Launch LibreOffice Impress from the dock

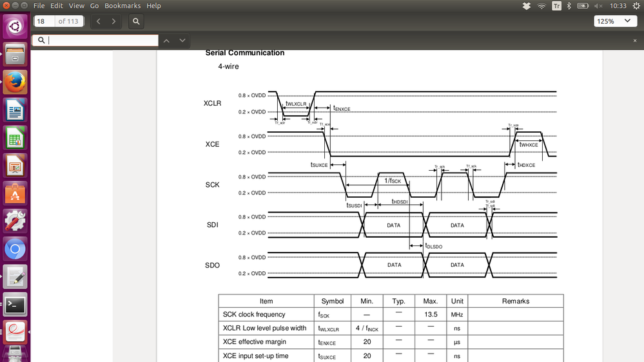15,166
